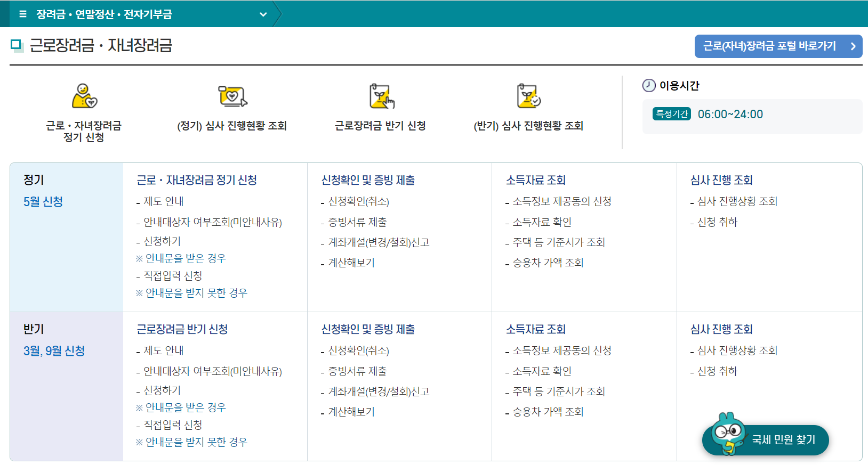Open 승용차 가액 조회 in 반기 row

[x=548, y=412]
